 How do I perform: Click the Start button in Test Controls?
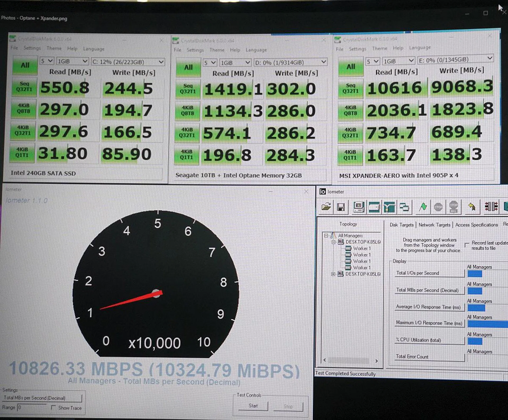(253, 406)
